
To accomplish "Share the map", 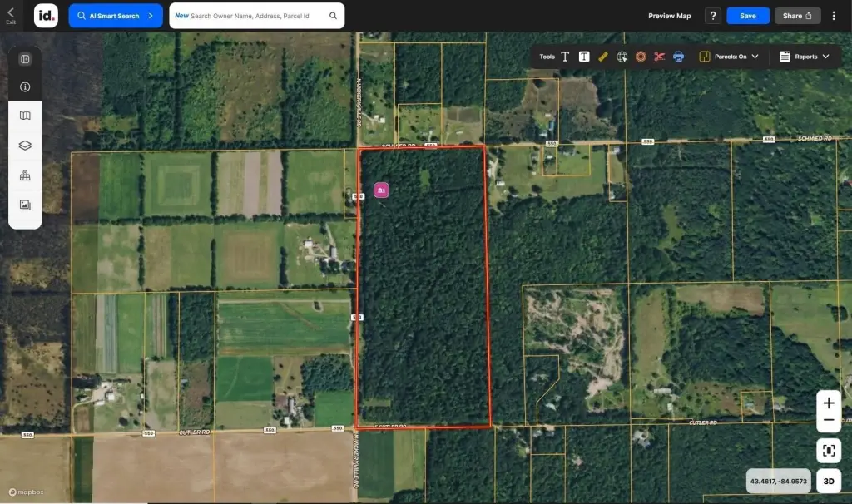I will click(x=797, y=16).
